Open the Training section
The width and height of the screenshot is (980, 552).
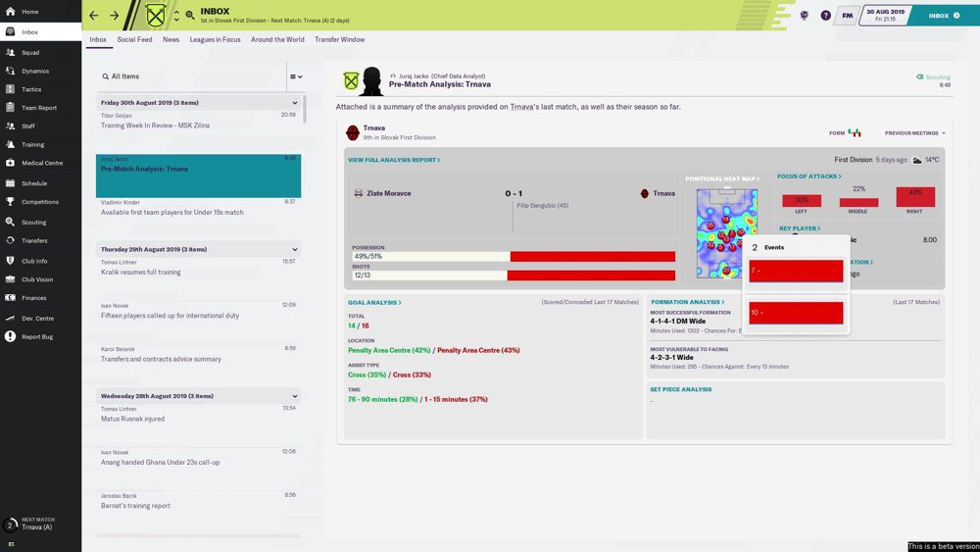click(x=32, y=144)
